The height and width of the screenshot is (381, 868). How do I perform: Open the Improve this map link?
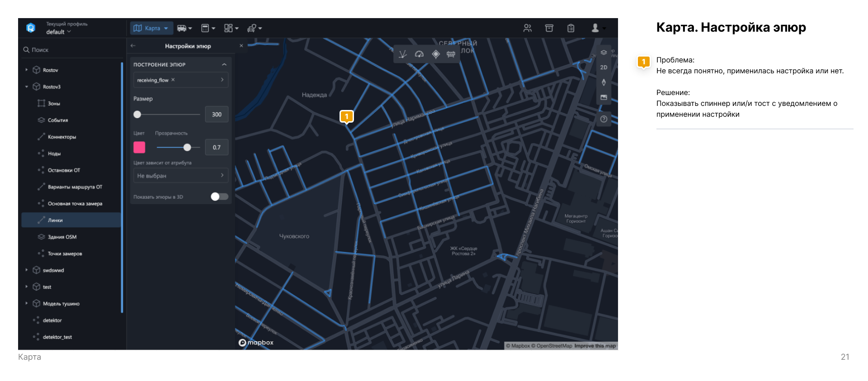tap(595, 346)
